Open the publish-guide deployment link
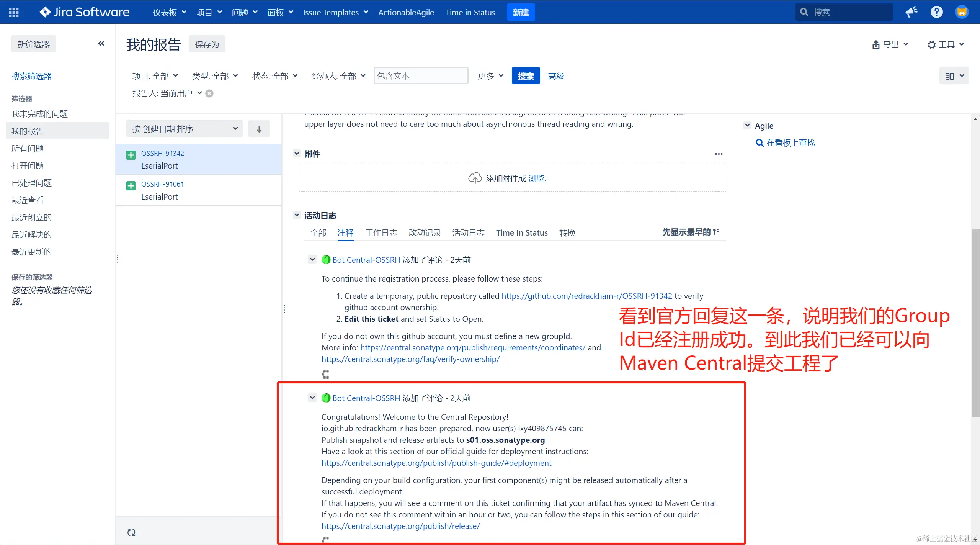Viewport: 980px width, 545px height. [436, 463]
